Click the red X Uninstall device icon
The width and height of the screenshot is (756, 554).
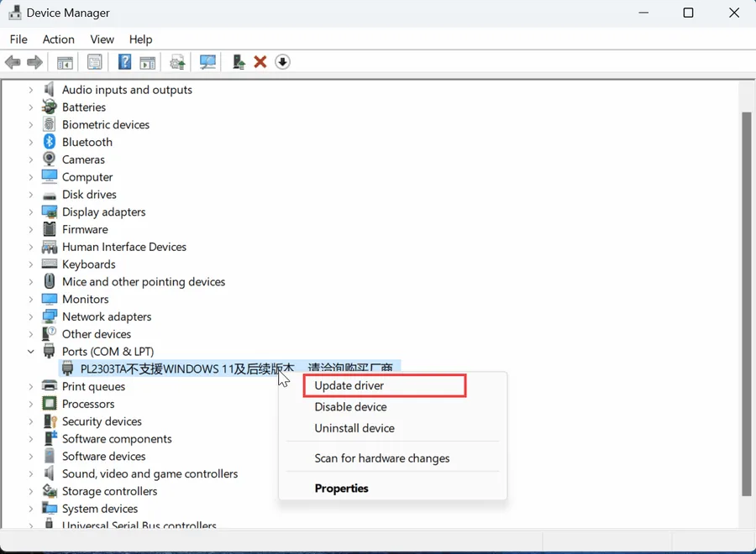click(260, 61)
